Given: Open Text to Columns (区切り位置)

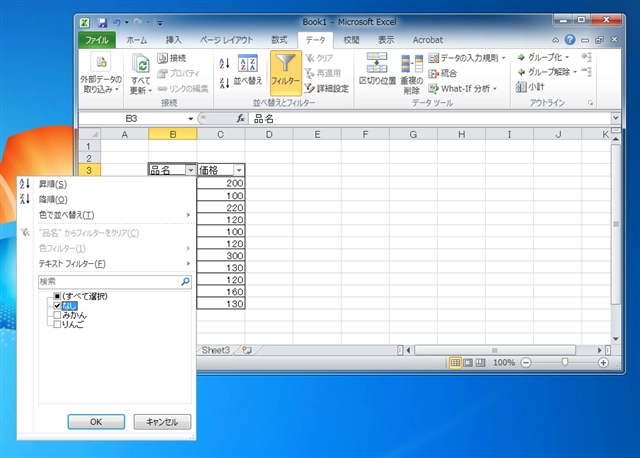Looking at the screenshot, I should point(377,69).
